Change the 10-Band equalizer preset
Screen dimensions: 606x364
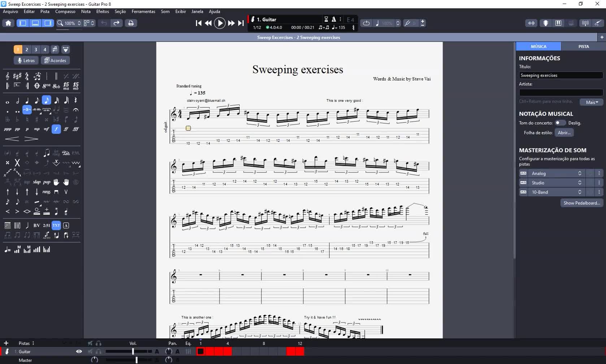[557, 192]
